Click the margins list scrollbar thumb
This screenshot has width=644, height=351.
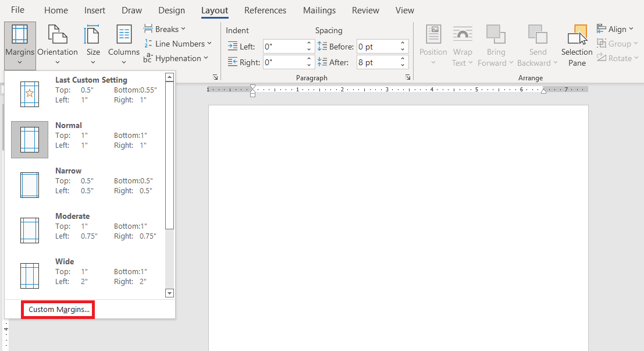pyautogui.click(x=170, y=155)
